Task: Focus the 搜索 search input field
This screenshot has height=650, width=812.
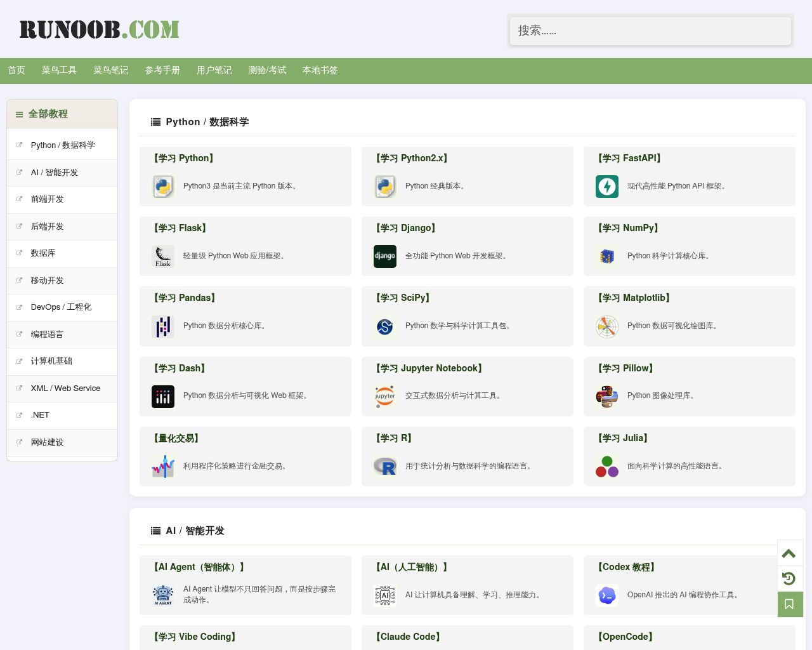Action: click(650, 30)
